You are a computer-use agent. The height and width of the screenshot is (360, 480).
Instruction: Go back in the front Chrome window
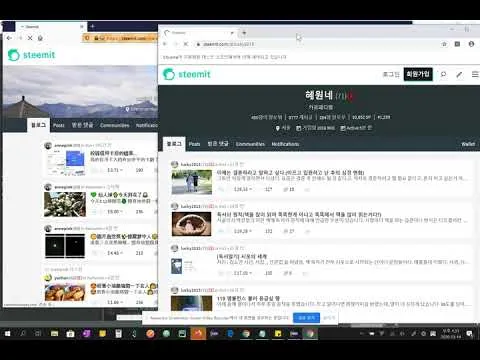point(164,44)
